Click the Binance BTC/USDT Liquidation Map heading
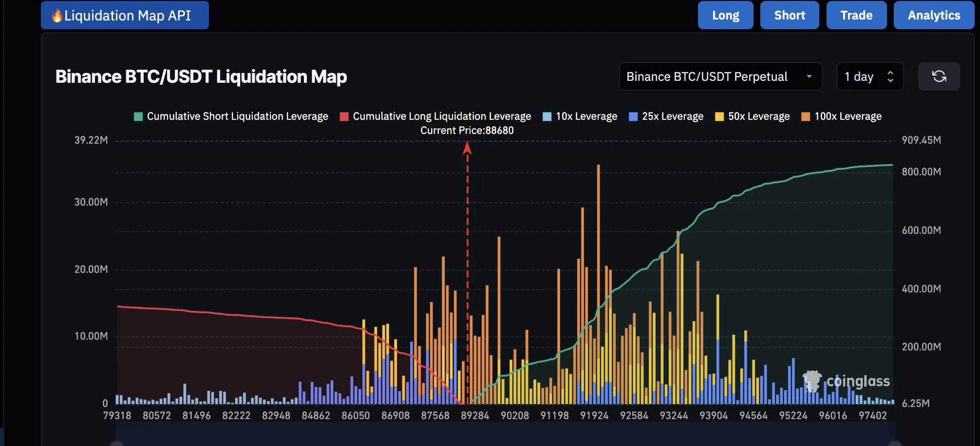 (x=201, y=77)
